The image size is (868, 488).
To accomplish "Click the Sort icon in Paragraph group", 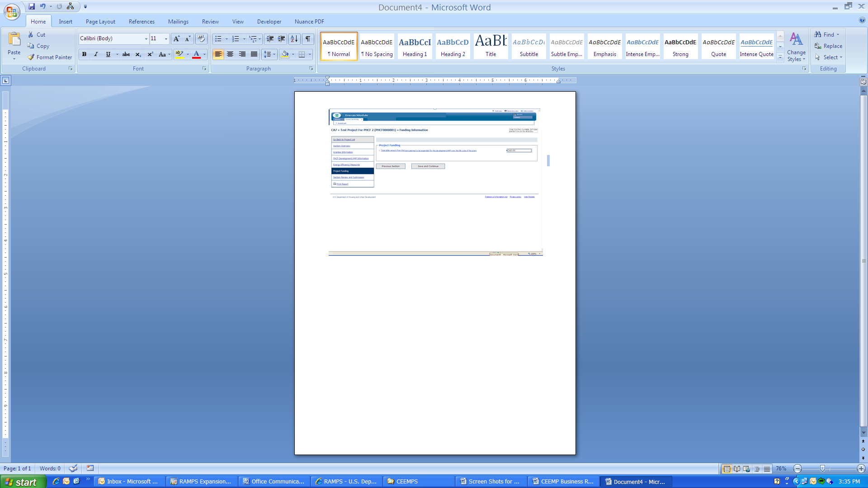I will (294, 39).
